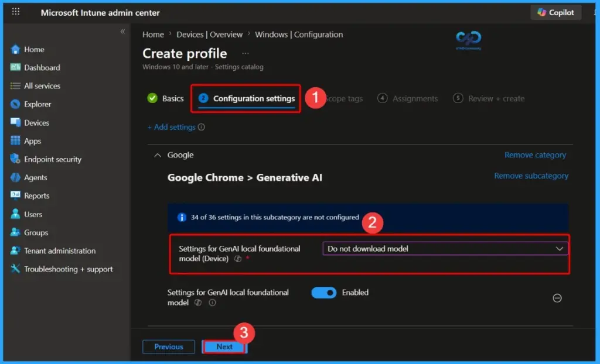The height and width of the screenshot is (364, 600).
Task: Click the Tenant administration icon
Action: pos(15,250)
